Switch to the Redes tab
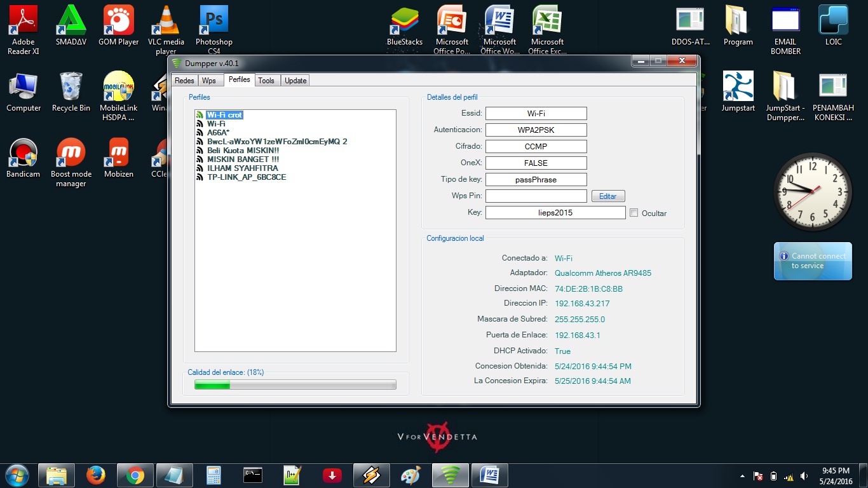This screenshot has height=488, width=868. (x=184, y=81)
